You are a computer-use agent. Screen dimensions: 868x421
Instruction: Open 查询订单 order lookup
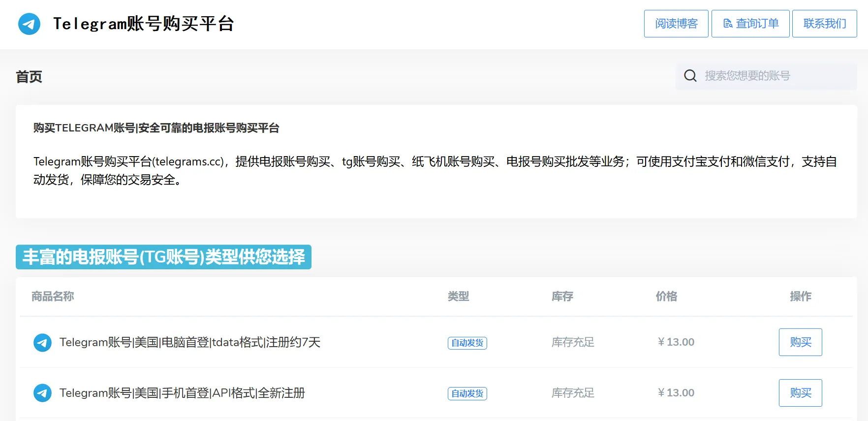tap(750, 24)
